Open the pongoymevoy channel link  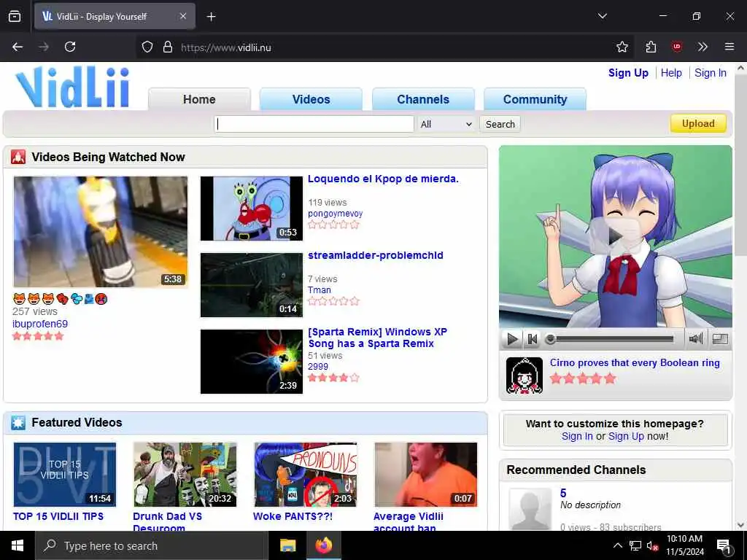pos(336,214)
